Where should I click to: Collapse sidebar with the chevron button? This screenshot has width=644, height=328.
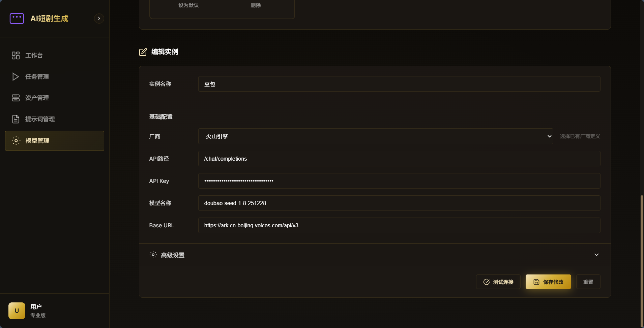pyautogui.click(x=99, y=19)
